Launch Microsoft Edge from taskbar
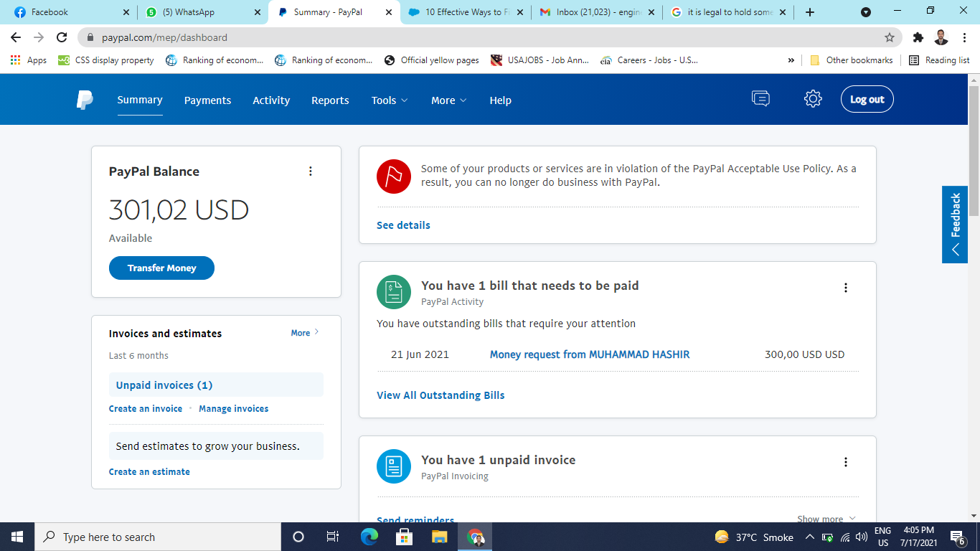The image size is (980, 551). 369,537
